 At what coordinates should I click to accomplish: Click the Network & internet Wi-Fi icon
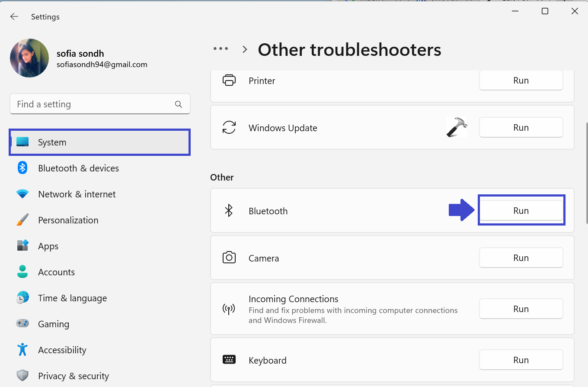(22, 194)
